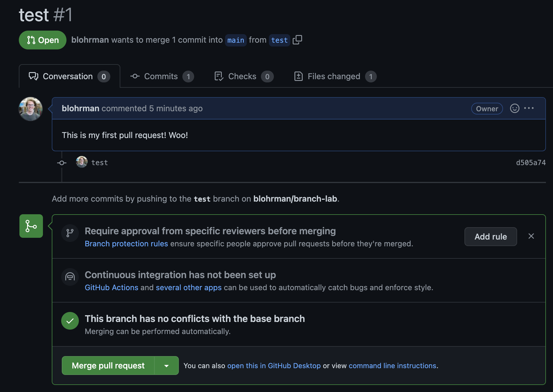Click the pull request icon in the Open badge
The height and width of the screenshot is (392, 553).
click(32, 40)
